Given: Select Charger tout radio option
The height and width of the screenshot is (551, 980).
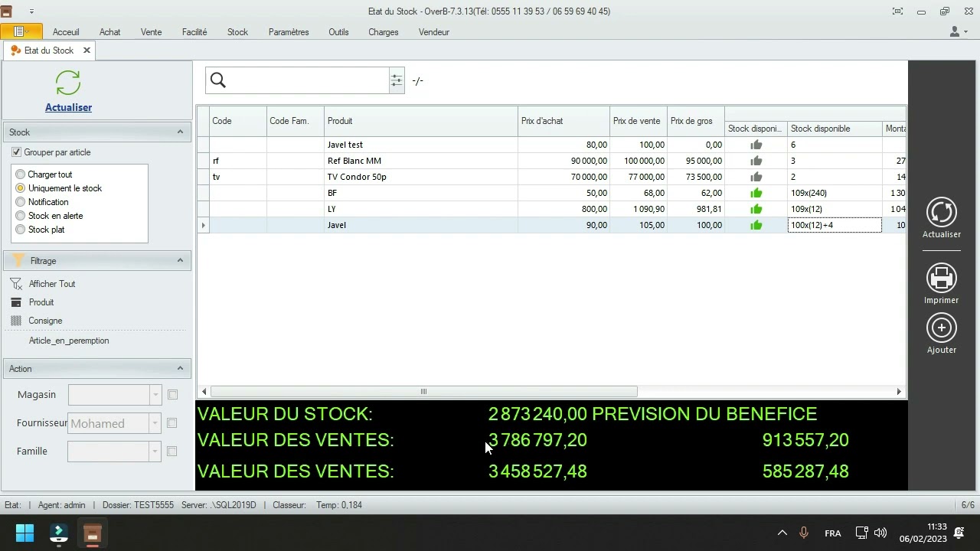Looking at the screenshot, I should tap(21, 174).
